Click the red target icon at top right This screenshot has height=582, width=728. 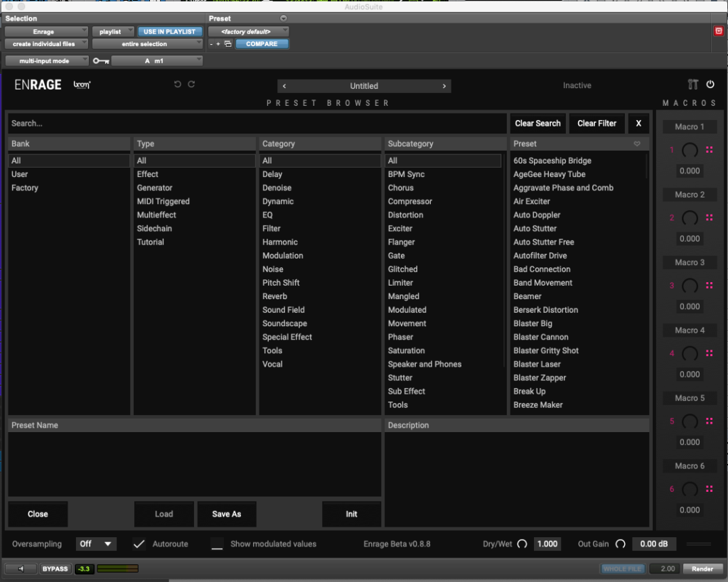pos(719,31)
